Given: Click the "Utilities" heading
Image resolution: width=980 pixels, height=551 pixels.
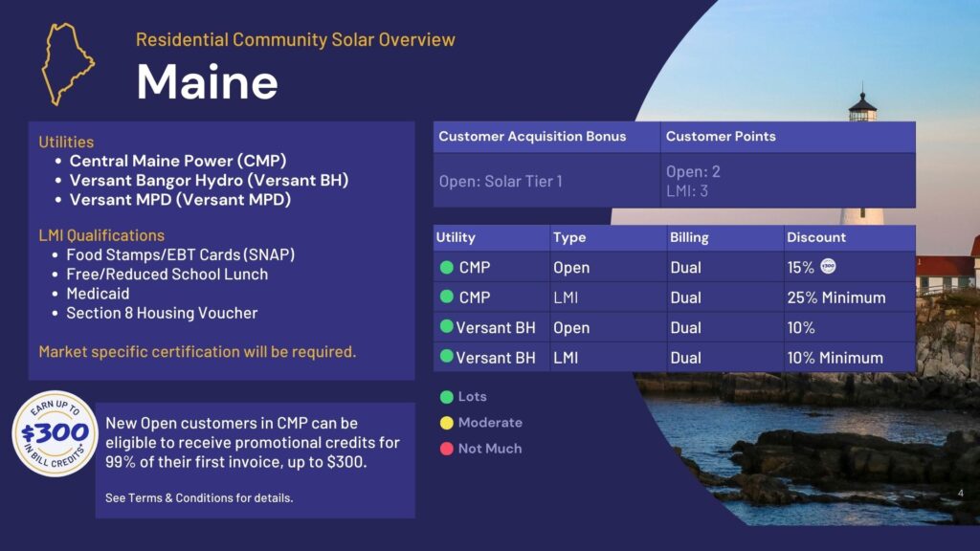Looking at the screenshot, I should [x=66, y=142].
